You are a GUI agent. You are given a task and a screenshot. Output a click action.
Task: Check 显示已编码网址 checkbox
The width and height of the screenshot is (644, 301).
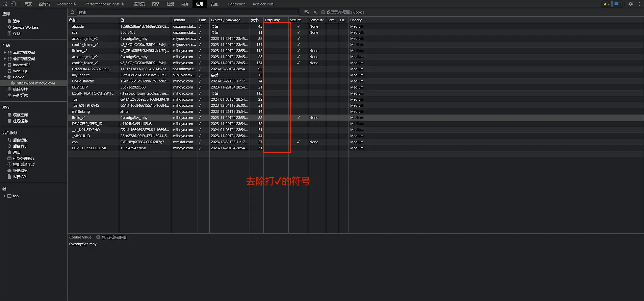point(98,237)
